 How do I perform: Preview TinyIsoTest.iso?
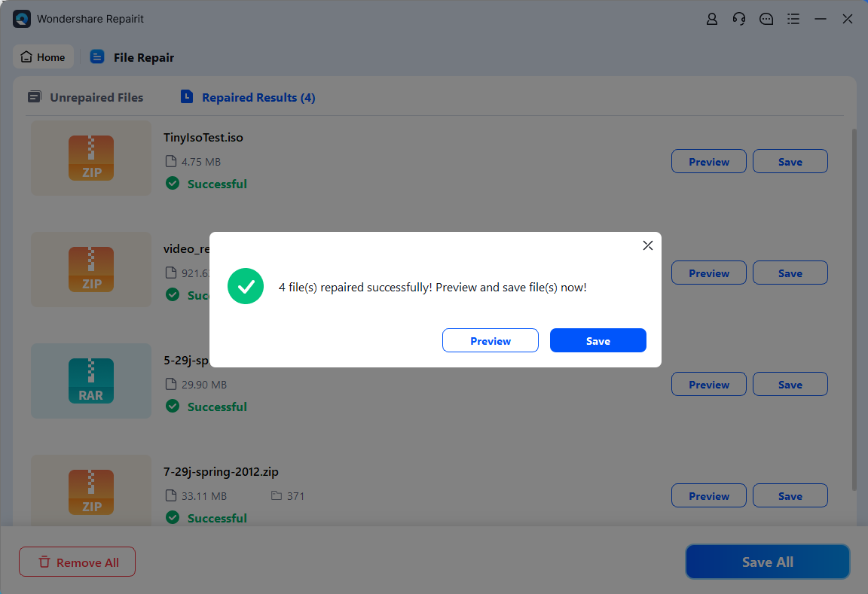click(708, 162)
